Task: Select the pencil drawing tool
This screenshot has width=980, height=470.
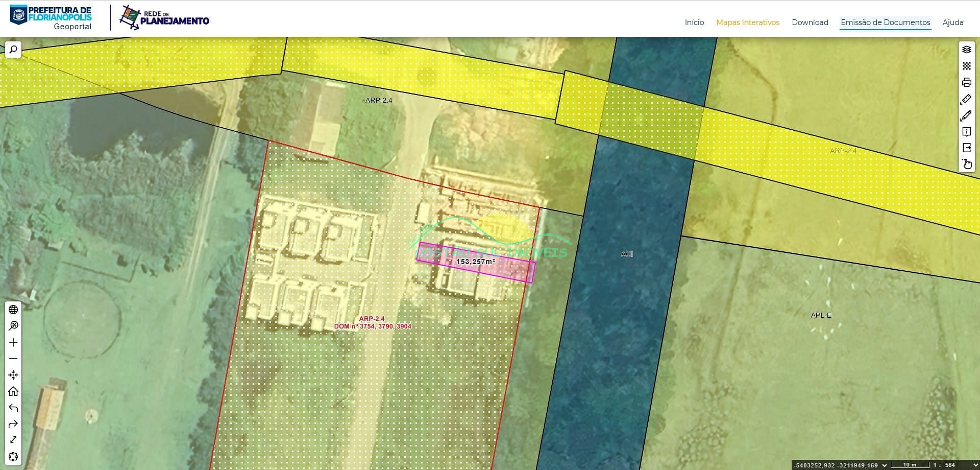Action: 966,115
